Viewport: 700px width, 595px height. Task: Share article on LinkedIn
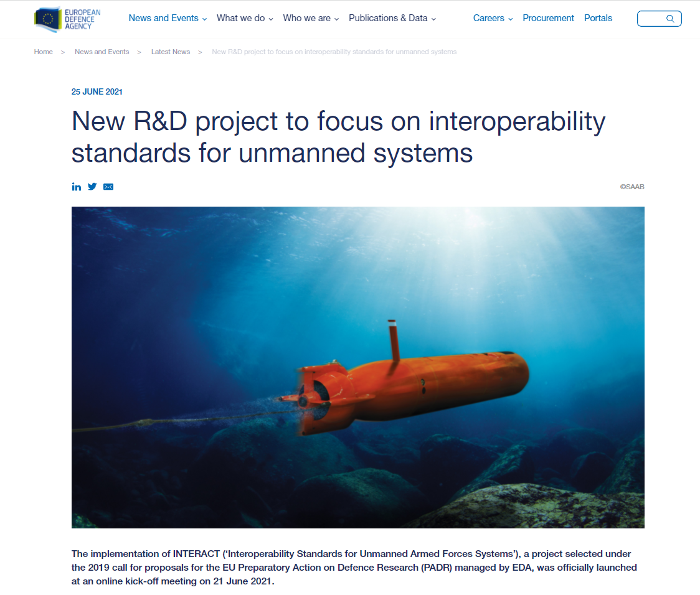tap(77, 187)
